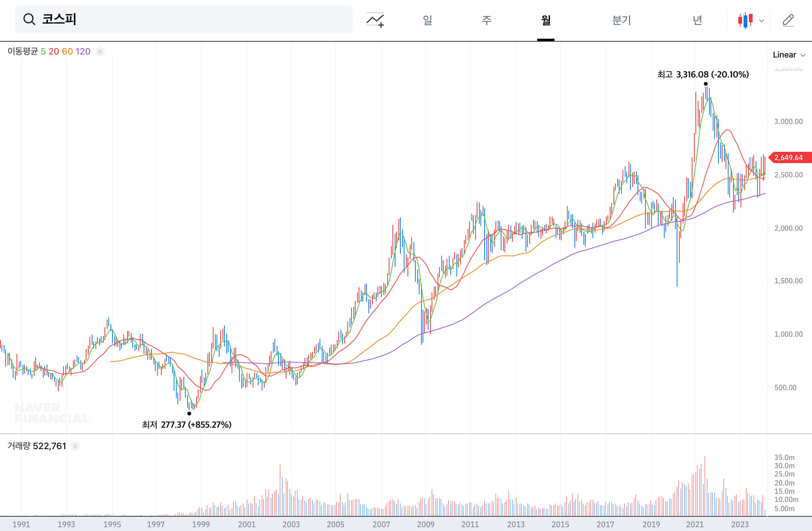This screenshot has width=812, height=531.
Task: Expand the chart type dropdown chevron
Action: tap(762, 21)
